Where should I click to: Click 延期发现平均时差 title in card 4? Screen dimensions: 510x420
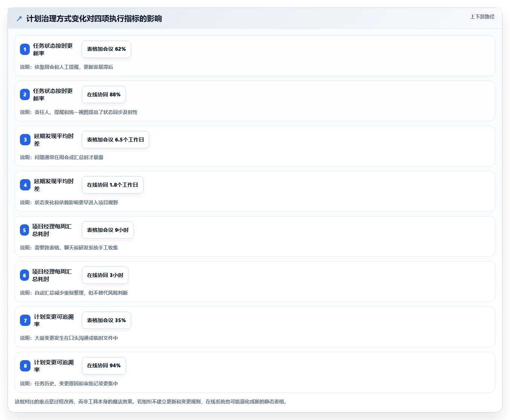[54, 185]
